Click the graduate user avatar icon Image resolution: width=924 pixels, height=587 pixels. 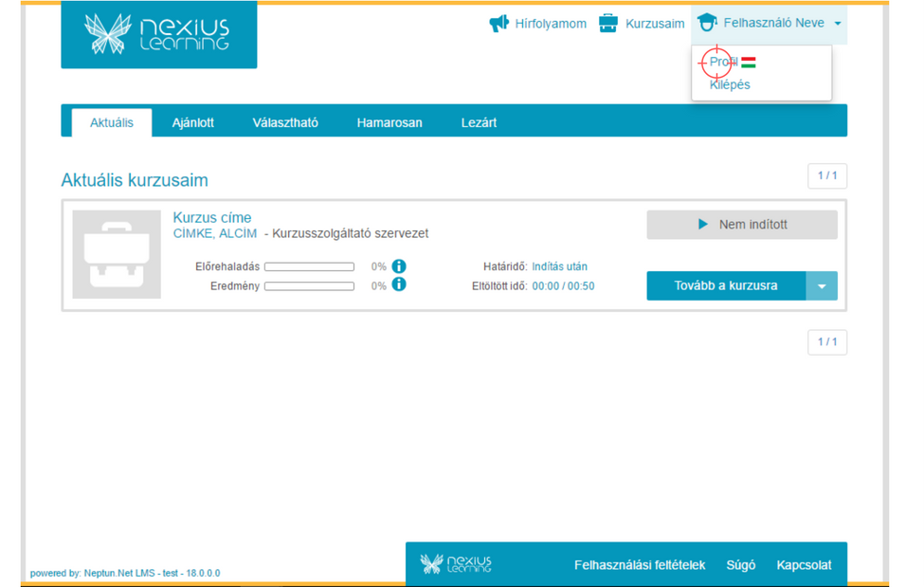pyautogui.click(x=707, y=23)
